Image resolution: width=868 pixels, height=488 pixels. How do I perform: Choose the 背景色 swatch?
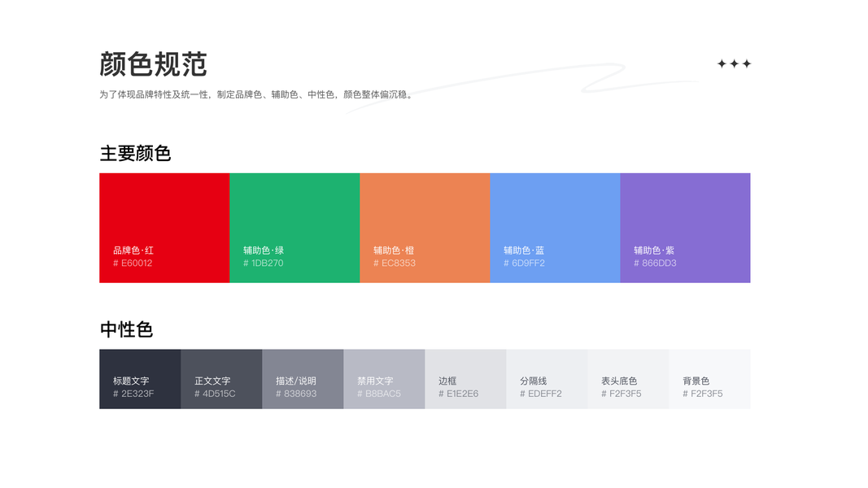709,379
